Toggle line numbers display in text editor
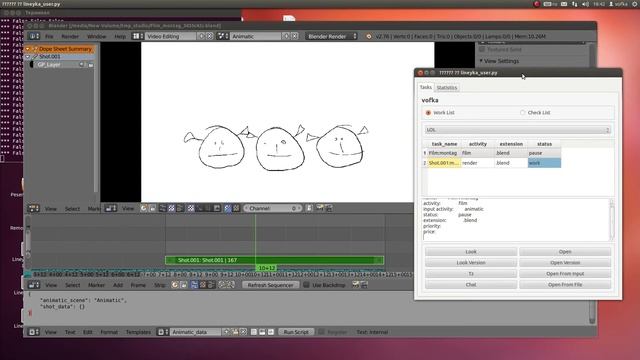640x360 pixels. pos(254,332)
